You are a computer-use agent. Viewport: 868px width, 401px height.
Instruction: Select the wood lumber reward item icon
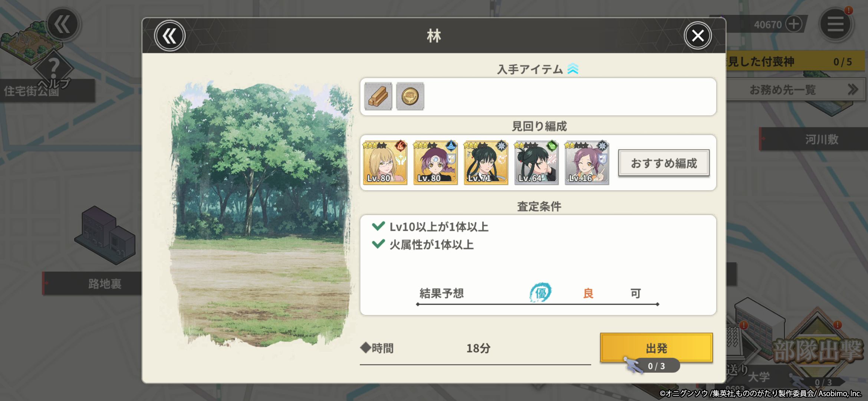click(378, 97)
